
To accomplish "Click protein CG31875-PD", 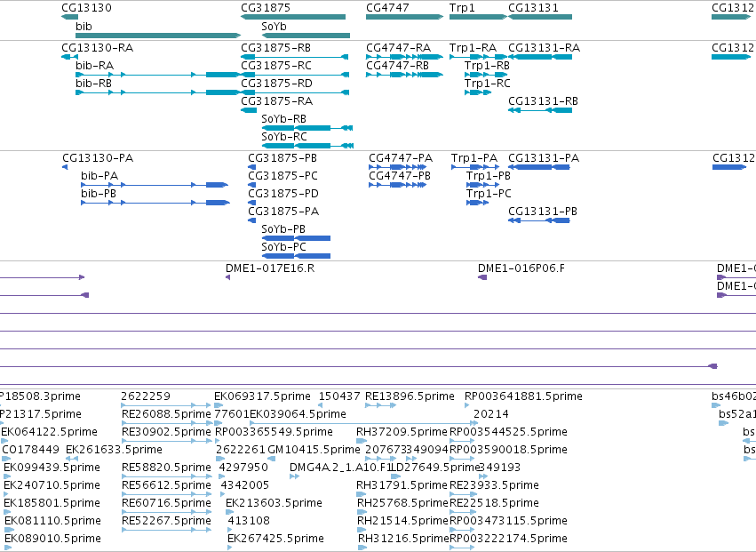I will pos(283,194).
